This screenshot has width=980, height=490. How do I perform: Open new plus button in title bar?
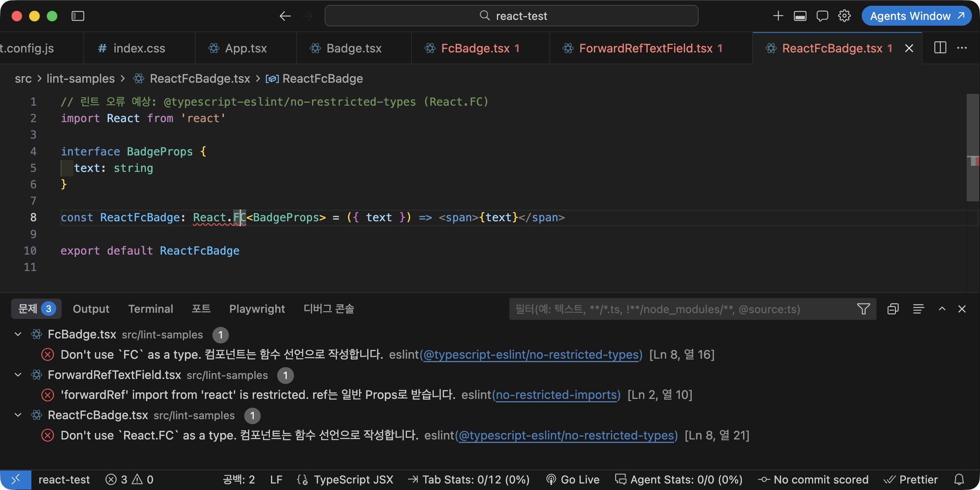pos(778,16)
